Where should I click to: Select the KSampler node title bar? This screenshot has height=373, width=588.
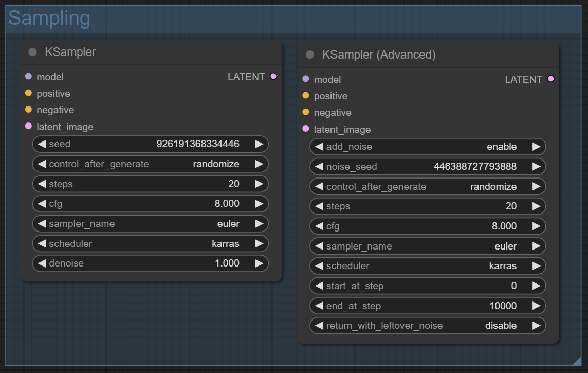tap(151, 52)
